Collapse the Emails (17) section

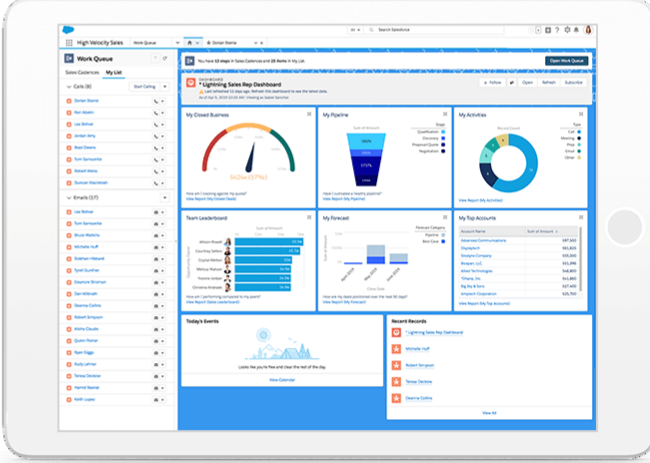(66, 199)
